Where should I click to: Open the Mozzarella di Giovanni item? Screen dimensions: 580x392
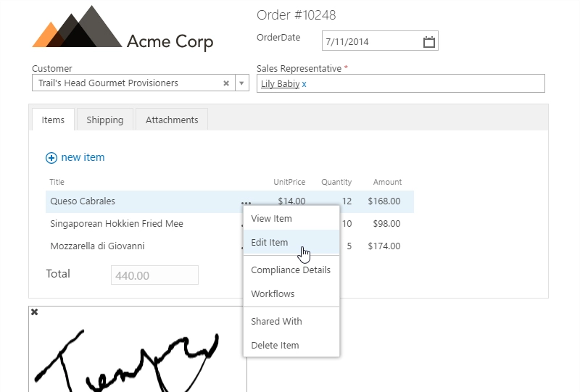click(x=97, y=246)
